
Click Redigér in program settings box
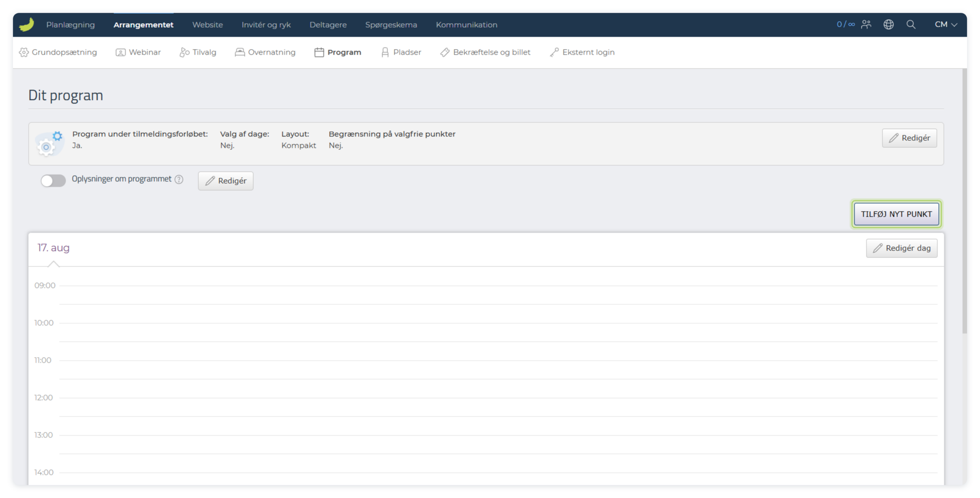(909, 138)
